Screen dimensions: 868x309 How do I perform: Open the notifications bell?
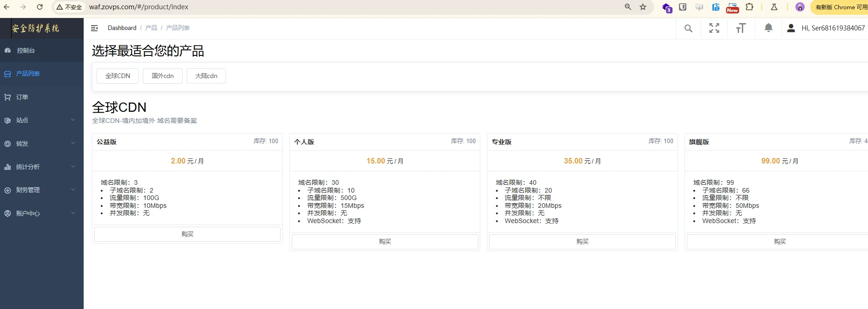(x=768, y=28)
